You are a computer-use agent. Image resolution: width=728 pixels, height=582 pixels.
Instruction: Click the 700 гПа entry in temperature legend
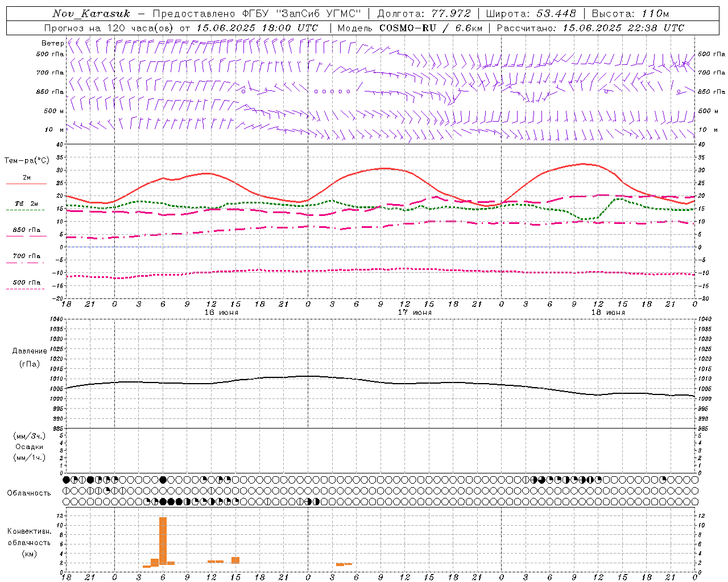coord(26,256)
